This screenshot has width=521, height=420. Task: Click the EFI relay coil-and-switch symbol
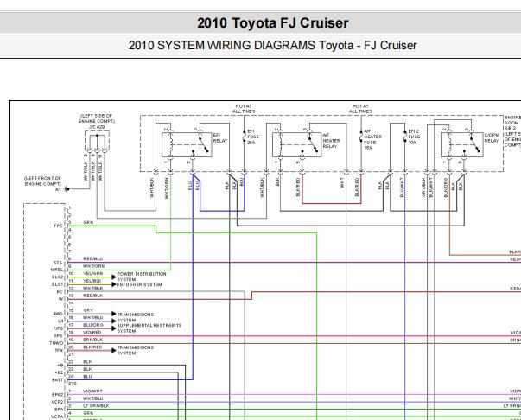[x=187, y=144]
